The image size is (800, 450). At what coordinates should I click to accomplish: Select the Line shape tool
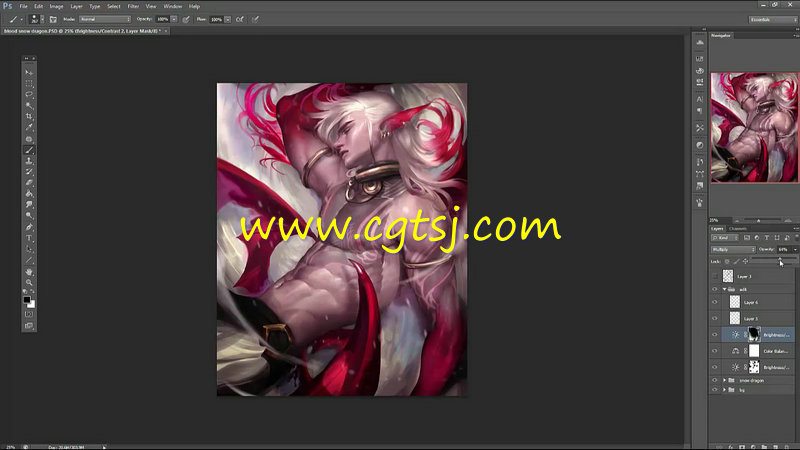pos(29,261)
